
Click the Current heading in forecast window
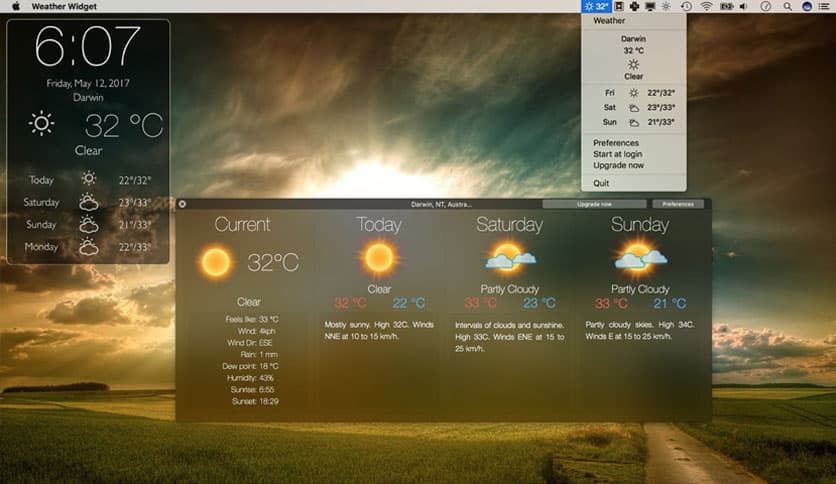[243, 224]
